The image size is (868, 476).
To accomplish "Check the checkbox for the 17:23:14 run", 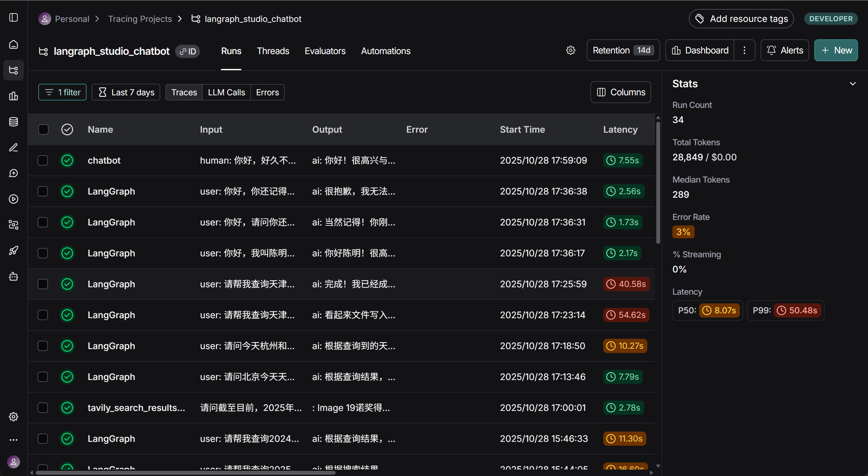I will point(43,315).
